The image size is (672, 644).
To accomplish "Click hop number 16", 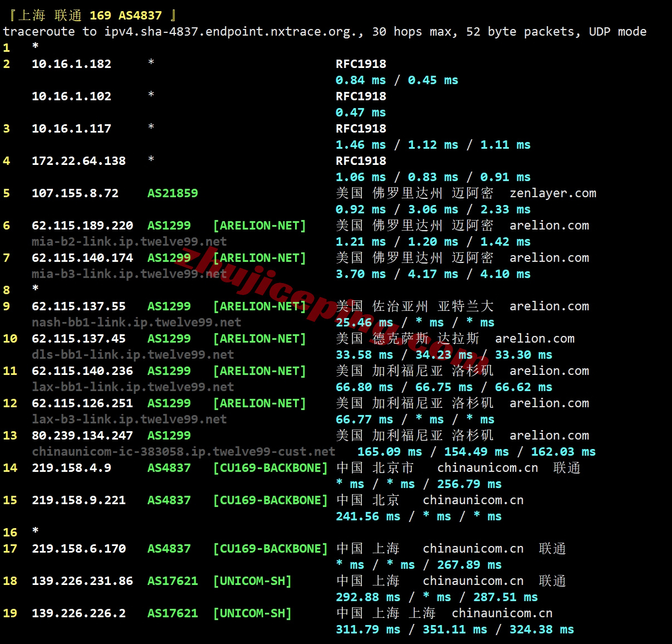I will coord(10,533).
